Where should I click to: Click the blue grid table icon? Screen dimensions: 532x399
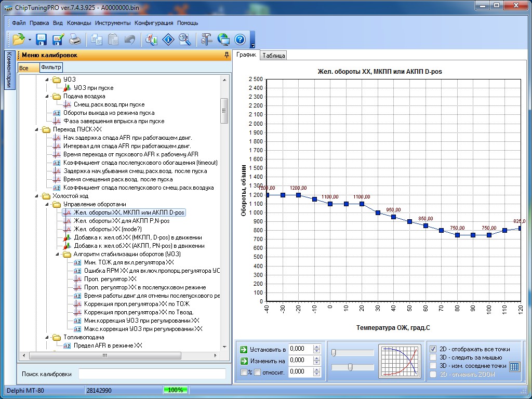[514, 366]
